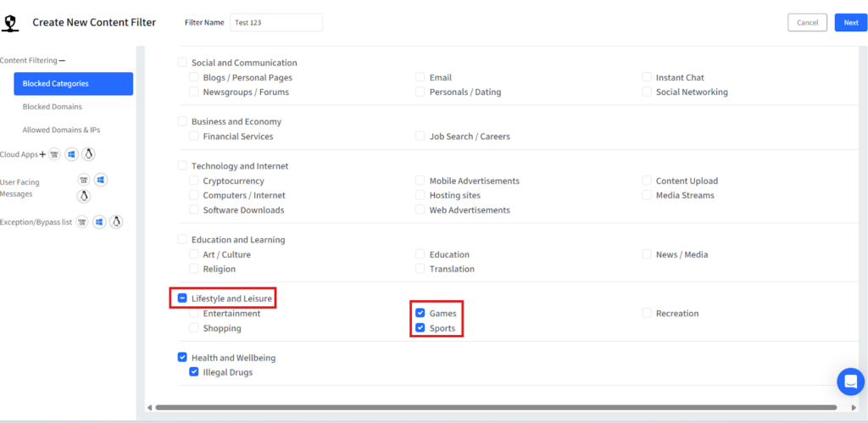
Task: Click the Windows icon for User Facing Messages
Action: click(100, 180)
